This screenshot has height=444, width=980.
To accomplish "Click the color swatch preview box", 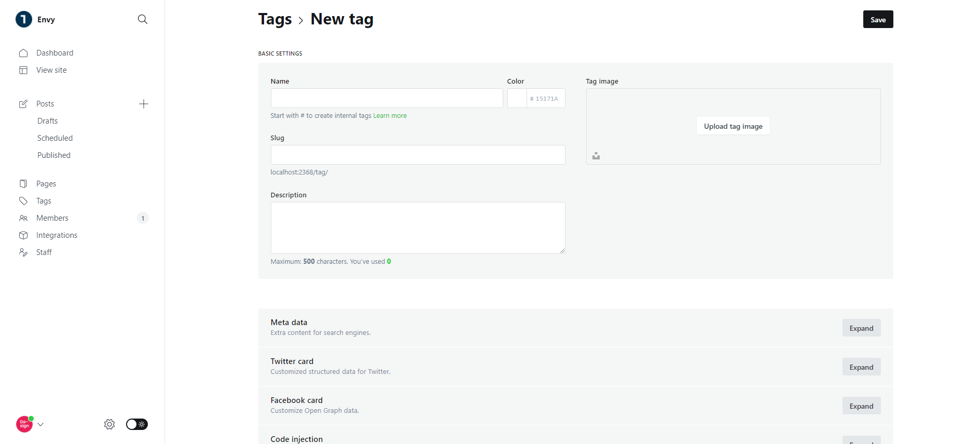I will point(517,98).
